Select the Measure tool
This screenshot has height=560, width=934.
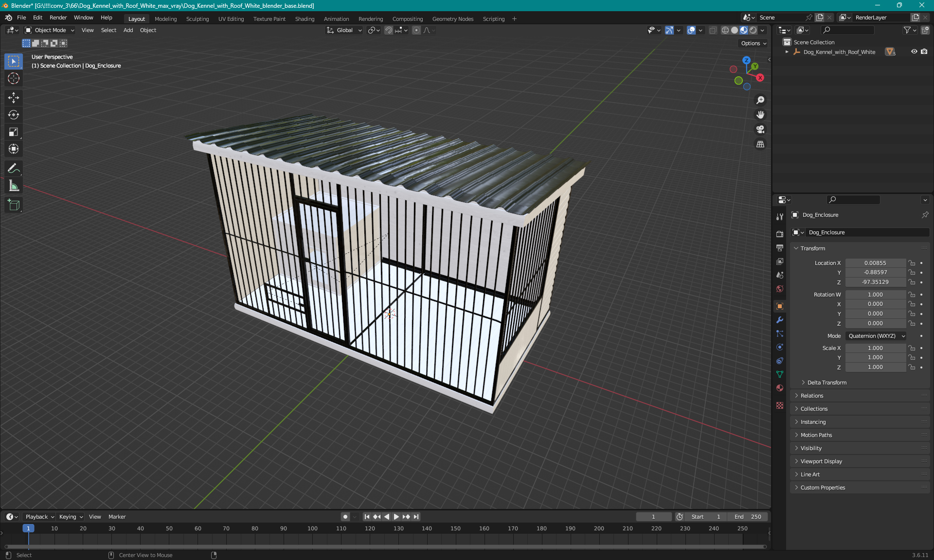14,185
